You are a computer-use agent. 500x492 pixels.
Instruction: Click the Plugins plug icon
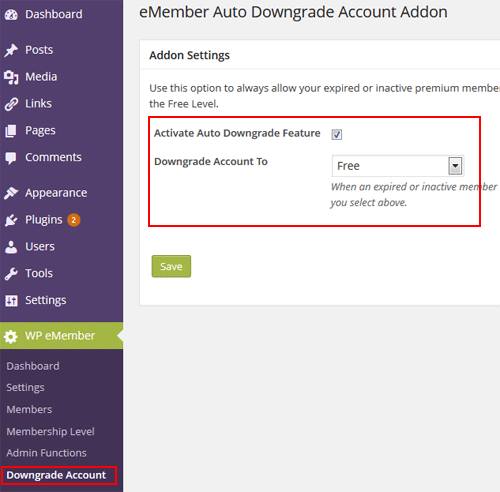pos(11,220)
